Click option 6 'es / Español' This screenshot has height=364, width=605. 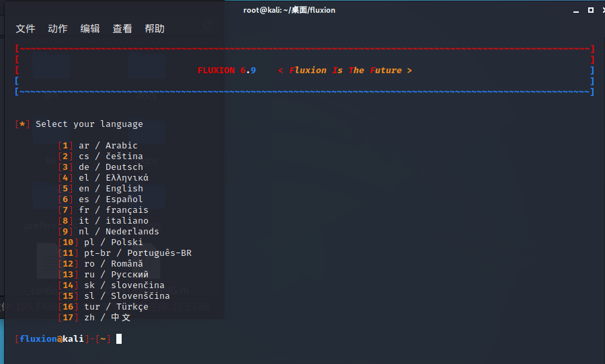tap(100, 199)
